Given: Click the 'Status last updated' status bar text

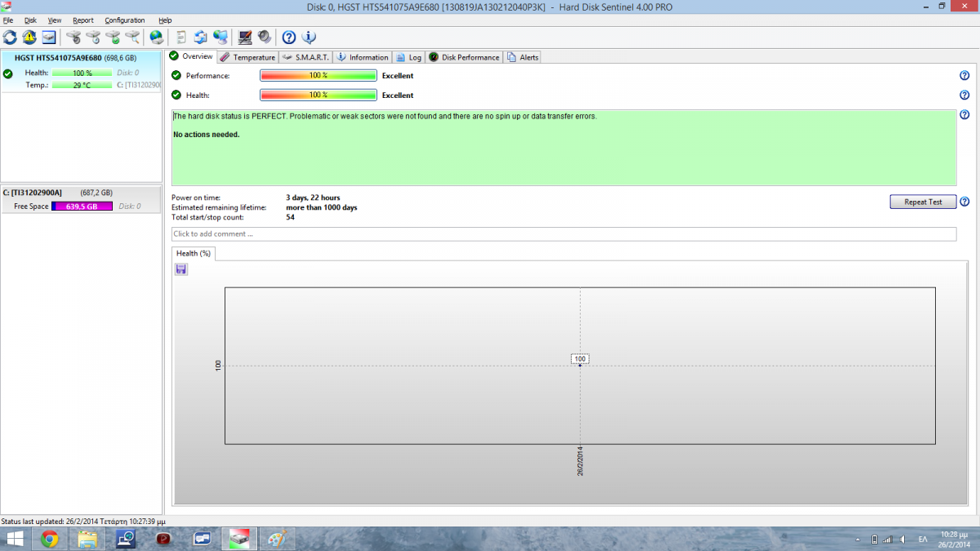Looking at the screenshot, I should [83, 521].
